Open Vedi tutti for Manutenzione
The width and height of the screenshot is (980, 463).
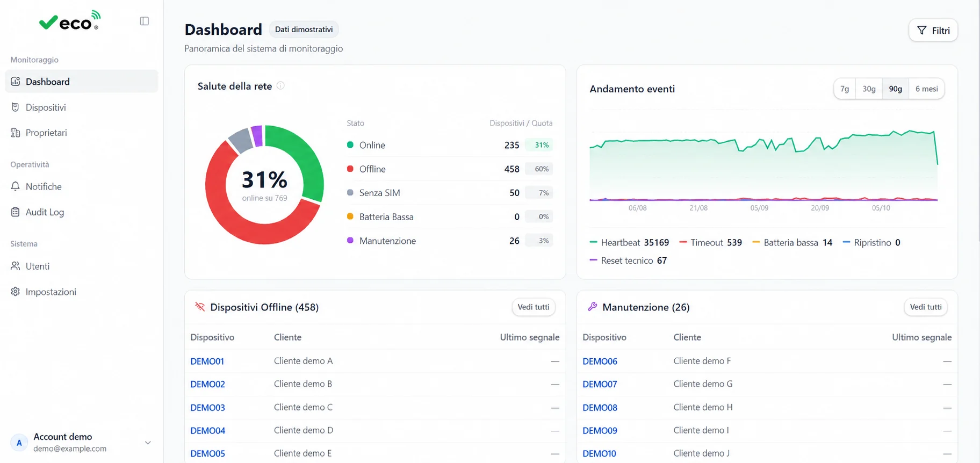[926, 307]
